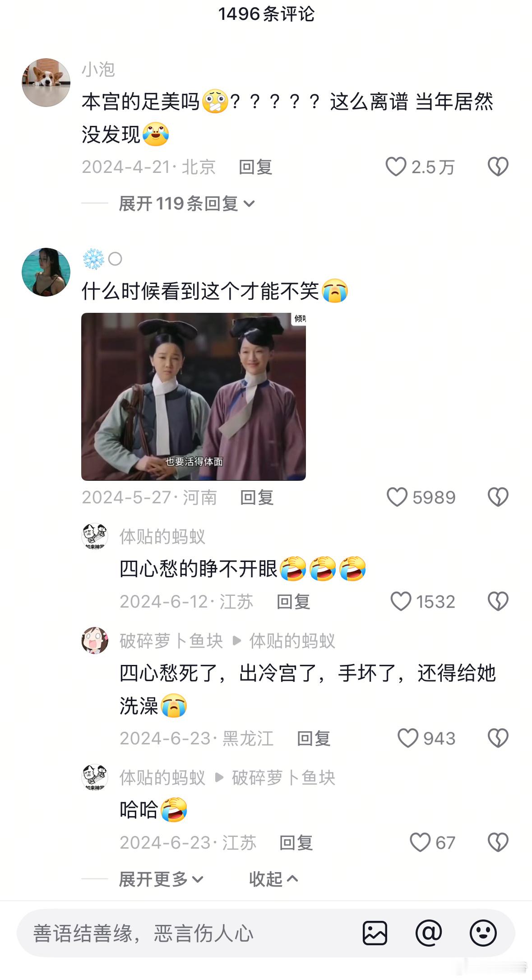Dislike 小泡's comment with broken heart icon
The width and height of the screenshot is (532, 980).
(498, 167)
